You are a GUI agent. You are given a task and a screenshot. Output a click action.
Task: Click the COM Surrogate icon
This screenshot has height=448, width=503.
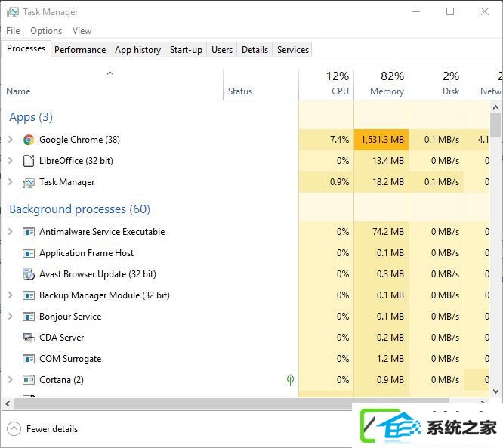29,359
